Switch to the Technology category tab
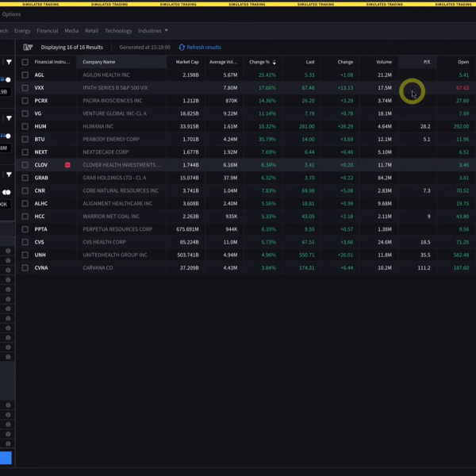Viewport: 476px width, 476px height. tap(118, 31)
